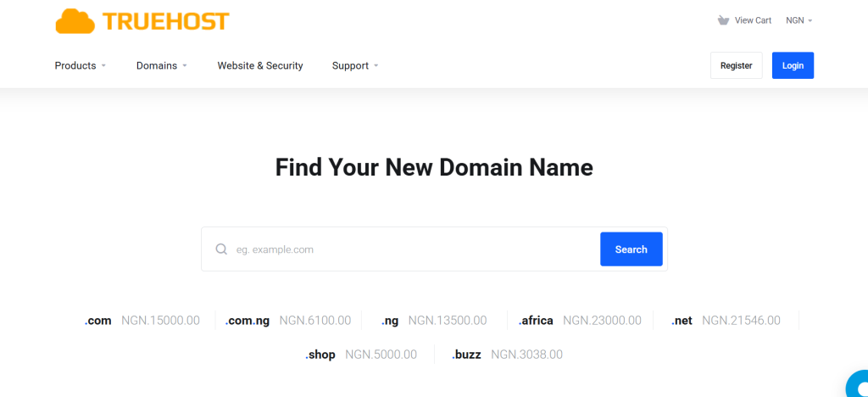
Task: Click the shopping cart icon
Action: coord(722,20)
